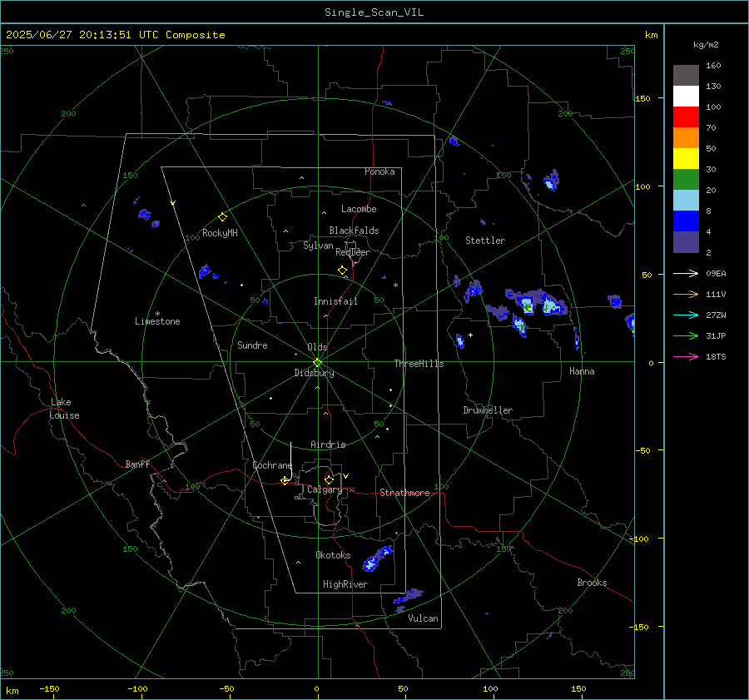Screen dimensions: 749x700
Task: Select the blue 4-8 legend swatch
Action: point(686,221)
